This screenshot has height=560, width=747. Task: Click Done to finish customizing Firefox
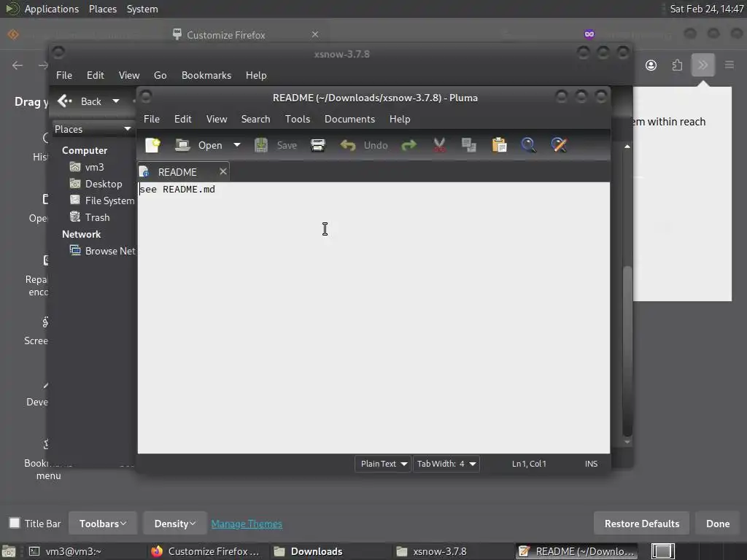[718, 524]
